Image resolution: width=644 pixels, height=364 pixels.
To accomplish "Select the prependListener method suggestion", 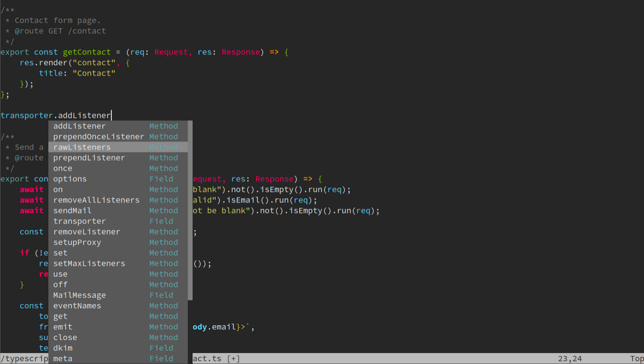I will point(89,158).
